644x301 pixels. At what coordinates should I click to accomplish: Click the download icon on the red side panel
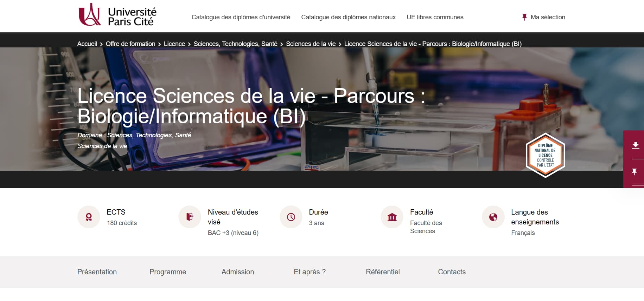pyautogui.click(x=635, y=145)
